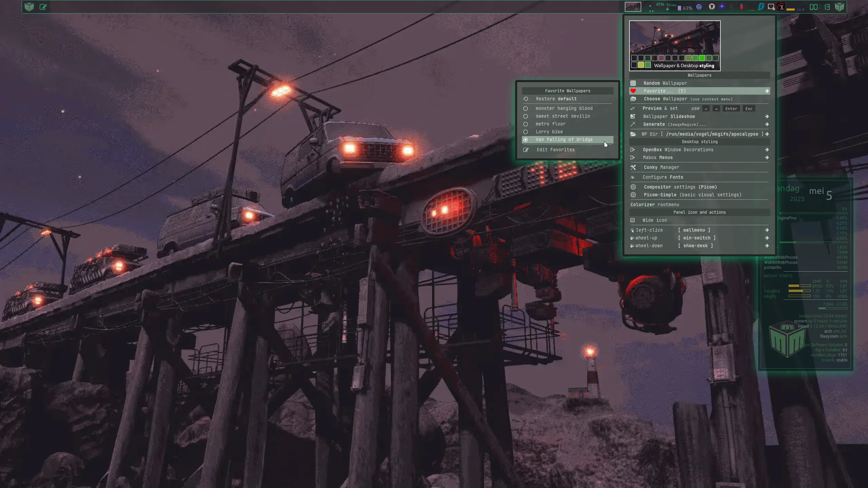
Task: Open the Mabox main menu panel icon
Action: (29, 7)
